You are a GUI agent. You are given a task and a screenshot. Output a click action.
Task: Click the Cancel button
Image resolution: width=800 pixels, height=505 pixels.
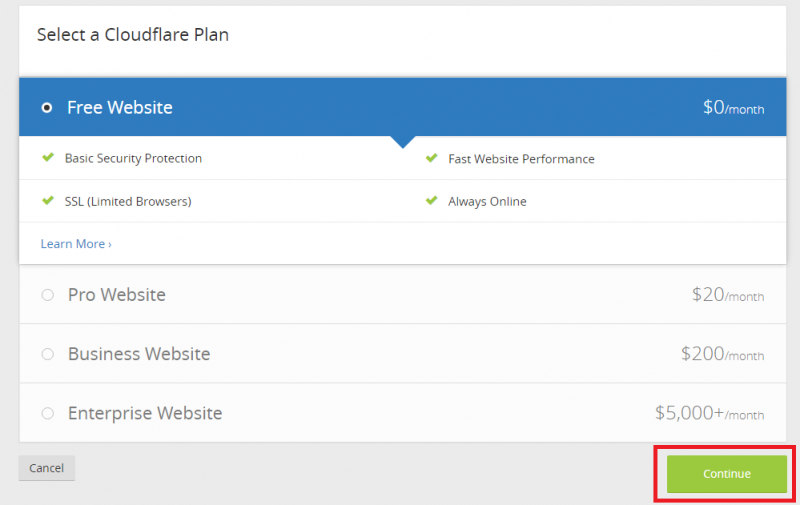coord(46,468)
